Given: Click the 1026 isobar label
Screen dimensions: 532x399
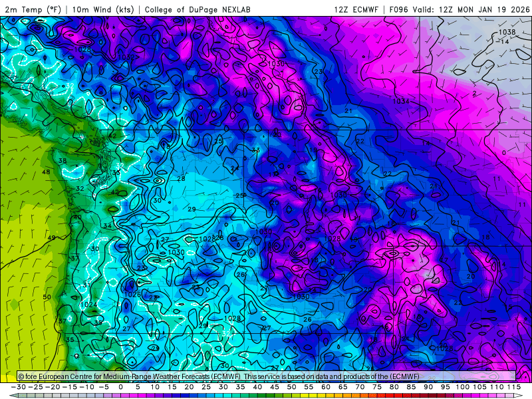Looking at the screenshot, I should (132, 295).
